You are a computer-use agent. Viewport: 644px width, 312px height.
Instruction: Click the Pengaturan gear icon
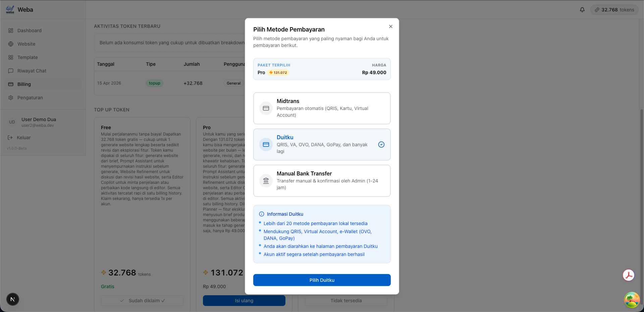[x=11, y=98]
